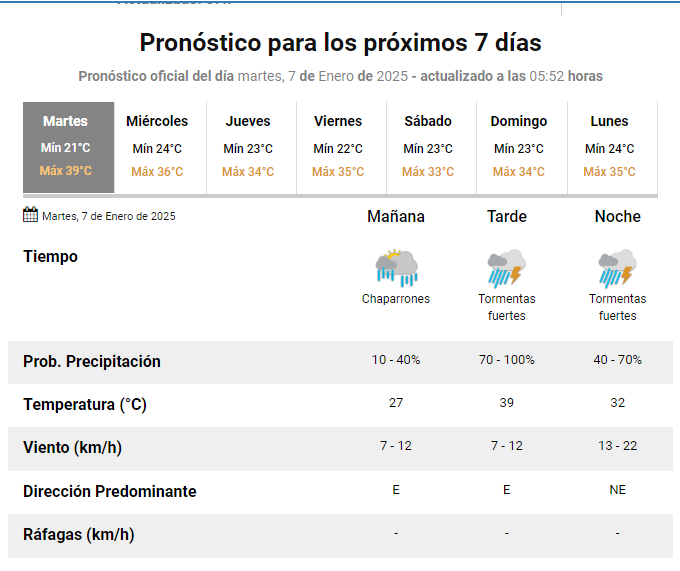Click the Mañana column header
This screenshot has width=680, height=571.
click(396, 217)
